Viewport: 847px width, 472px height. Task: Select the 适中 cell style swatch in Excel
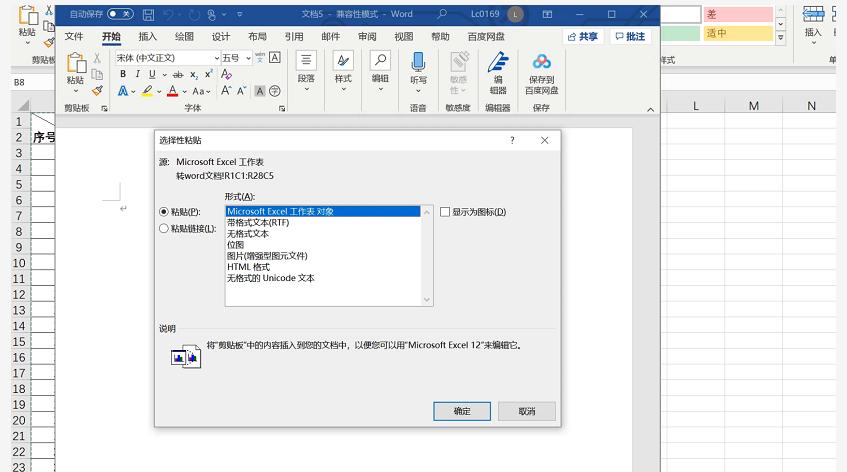coord(738,33)
